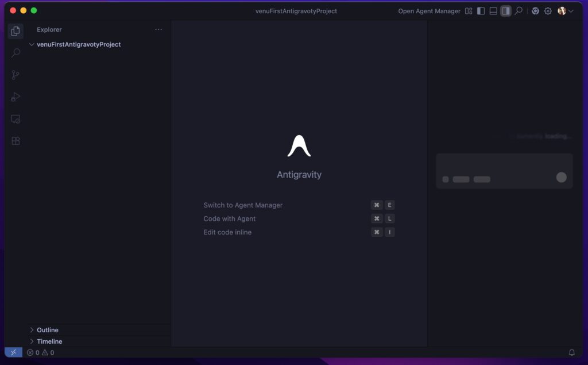Click Open Agent Manager button
This screenshot has width=588, height=365.
429,11
